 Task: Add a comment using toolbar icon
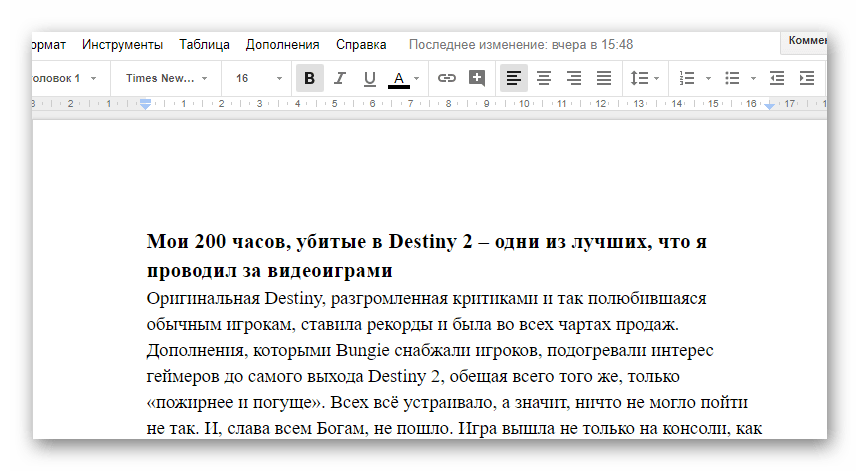[477, 78]
